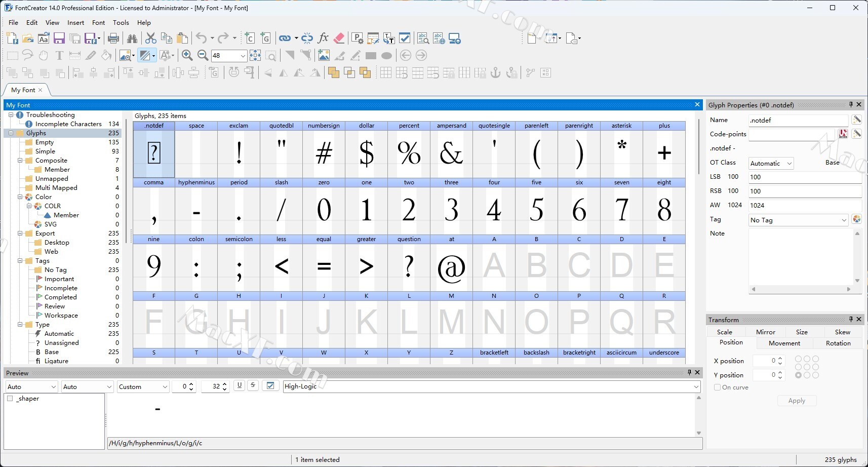This screenshot has height=467, width=868.
Task: Toggle the On curve checkbox
Action: click(717, 387)
